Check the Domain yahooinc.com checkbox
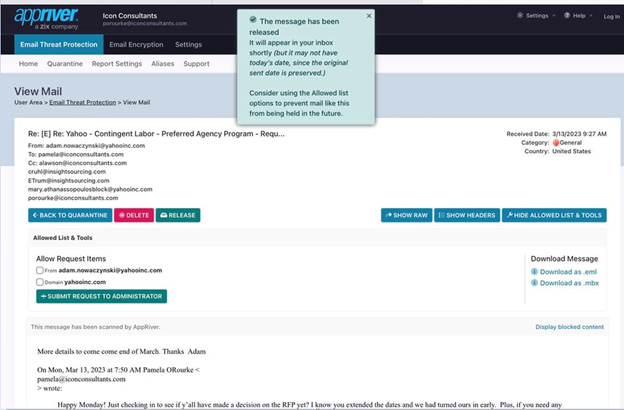This screenshot has height=410, width=624. click(x=39, y=282)
